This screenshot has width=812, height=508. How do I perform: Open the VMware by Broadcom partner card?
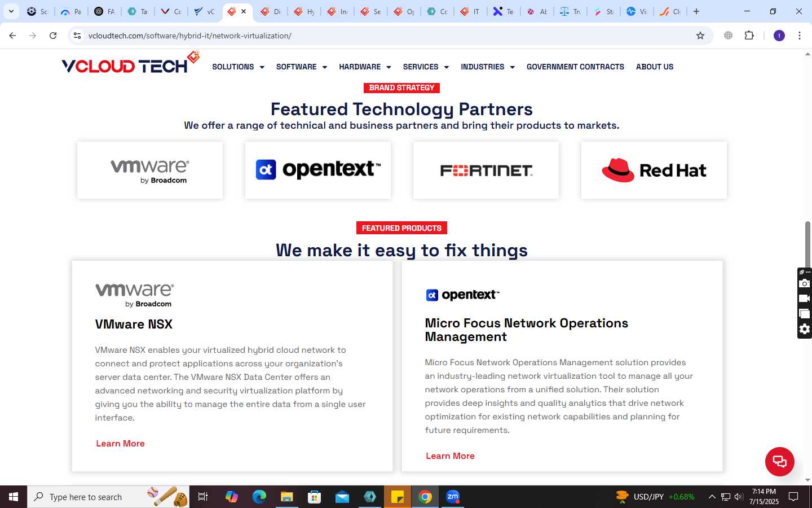[x=150, y=170]
